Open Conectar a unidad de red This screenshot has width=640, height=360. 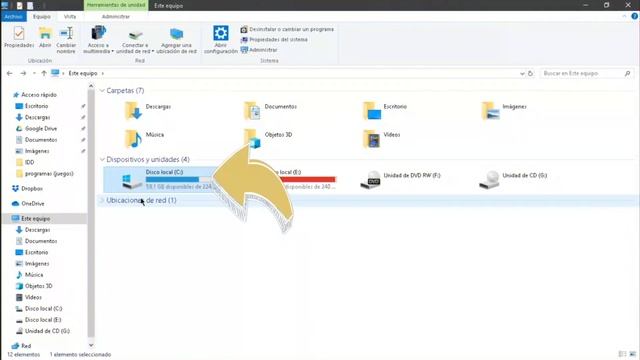(135, 41)
